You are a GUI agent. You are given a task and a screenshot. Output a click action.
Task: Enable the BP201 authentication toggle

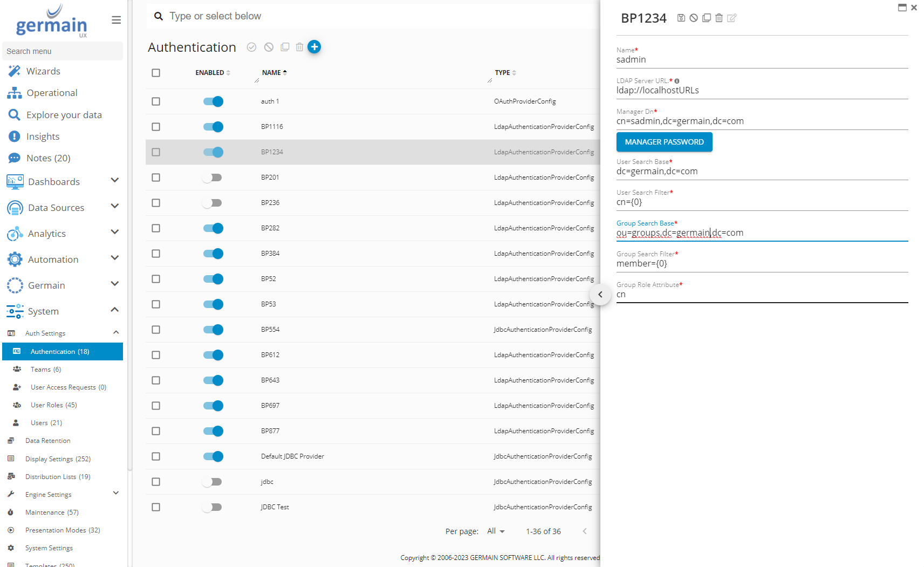212,177
